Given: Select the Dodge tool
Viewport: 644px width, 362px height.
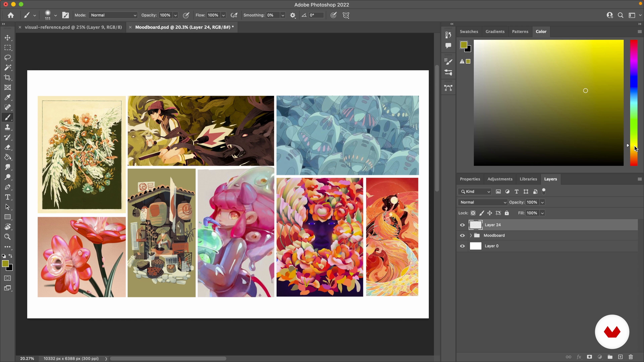Looking at the screenshot, I should coord(8,177).
